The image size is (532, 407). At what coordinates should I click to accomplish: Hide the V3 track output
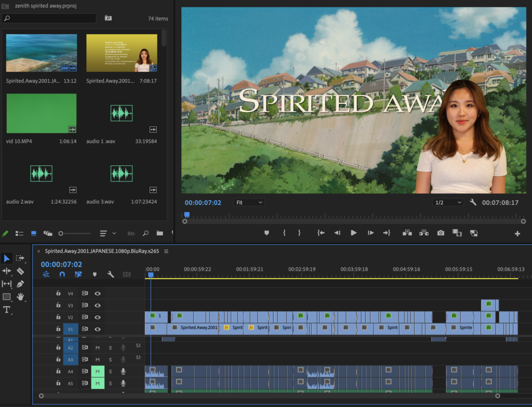pos(98,306)
